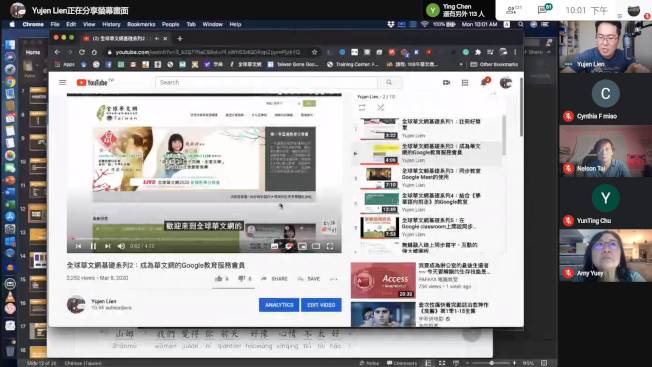Click in the YouTube Search field
The image size is (652, 367).
coord(267,82)
